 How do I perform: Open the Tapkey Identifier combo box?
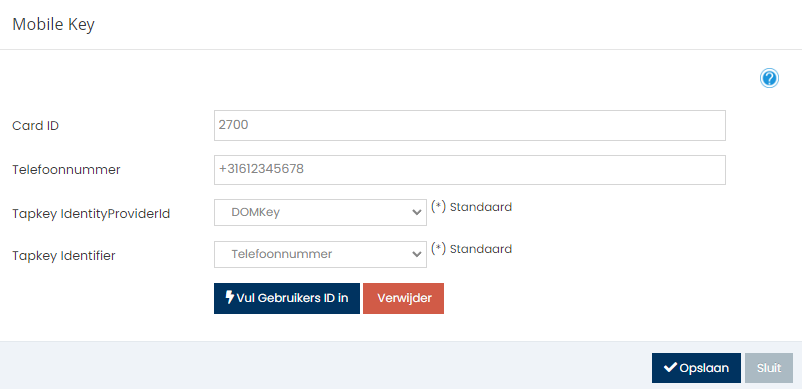pos(320,254)
